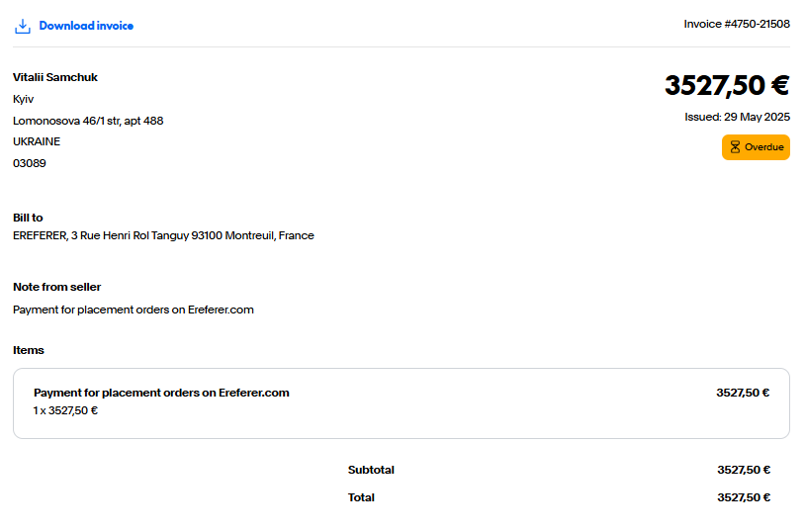This screenshot has height=532, width=805.
Task: Click the hourglass icon in Overdue badge
Action: tap(735, 147)
